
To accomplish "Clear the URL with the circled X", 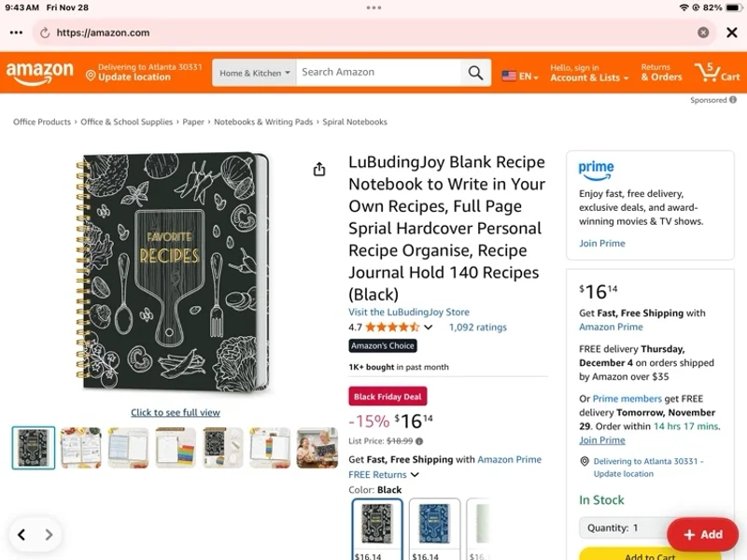I will (x=703, y=33).
